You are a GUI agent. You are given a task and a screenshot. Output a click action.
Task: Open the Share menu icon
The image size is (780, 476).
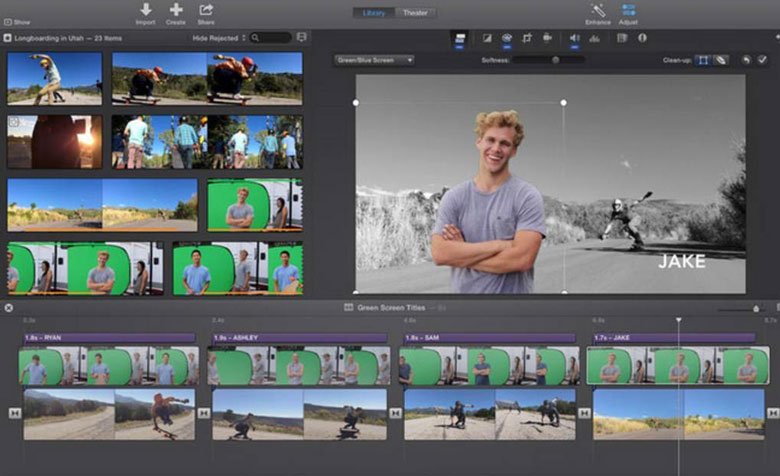coord(206,9)
